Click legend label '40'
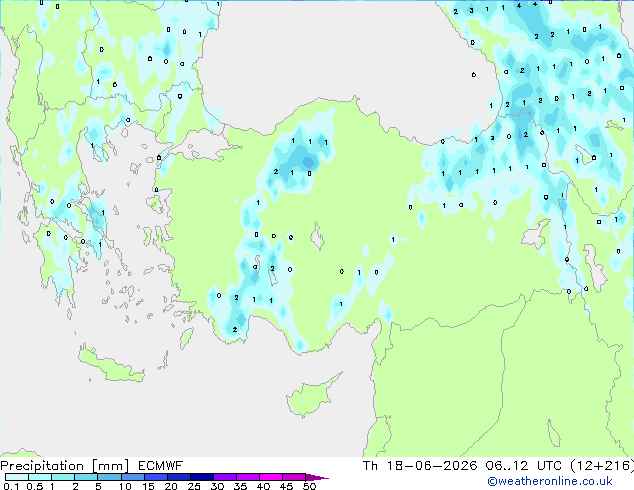Screen dimensions: 634x490 pos(263,486)
